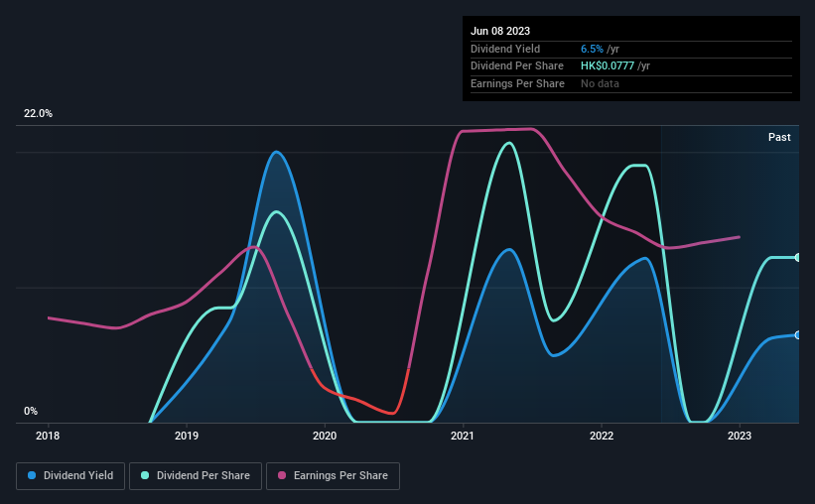815x504 pixels.
Task: Click the 22.0% y-axis label
Action: coord(38,114)
